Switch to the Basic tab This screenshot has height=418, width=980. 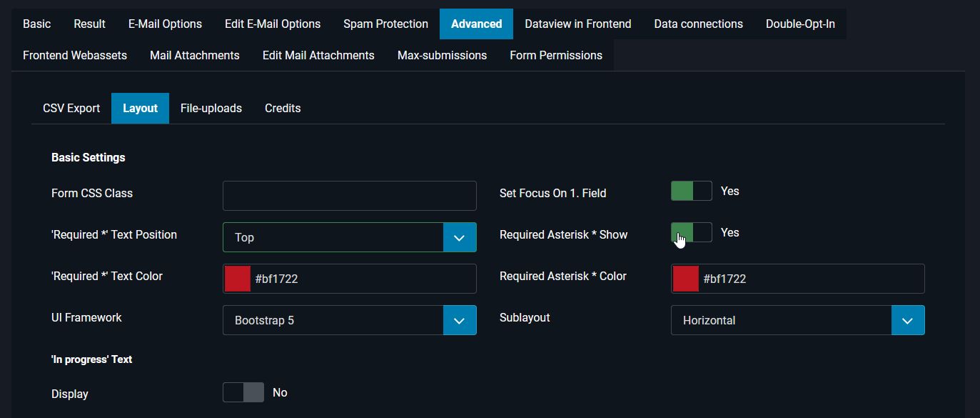coord(36,24)
